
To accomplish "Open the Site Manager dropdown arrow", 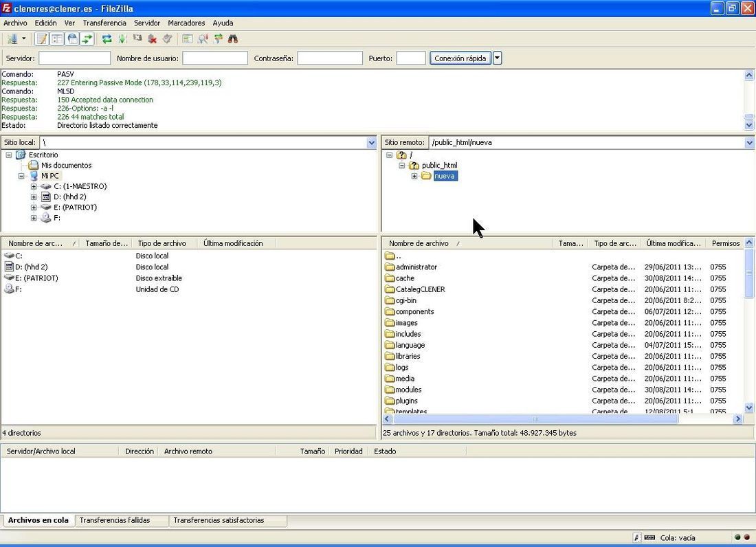I will [x=23, y=39].
